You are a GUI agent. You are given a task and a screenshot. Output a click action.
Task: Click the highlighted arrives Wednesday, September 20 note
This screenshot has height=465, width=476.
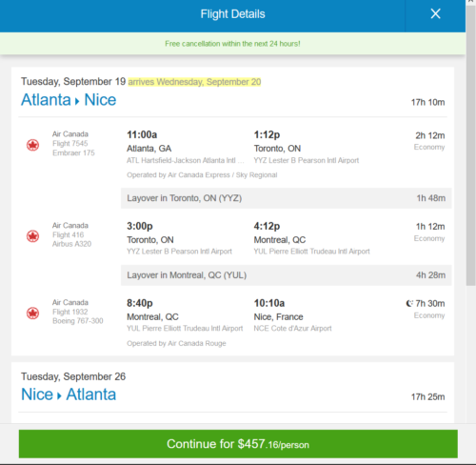[x=194, y=82]
